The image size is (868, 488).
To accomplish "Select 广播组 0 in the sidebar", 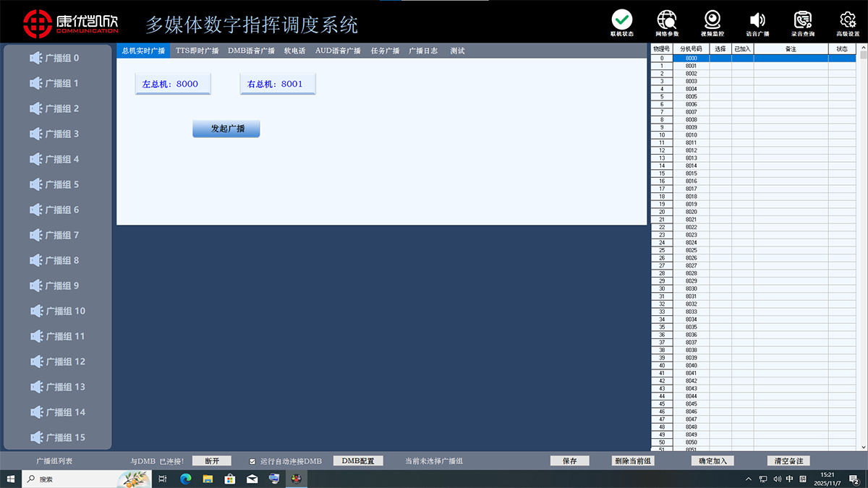I will tap(58, 59).
